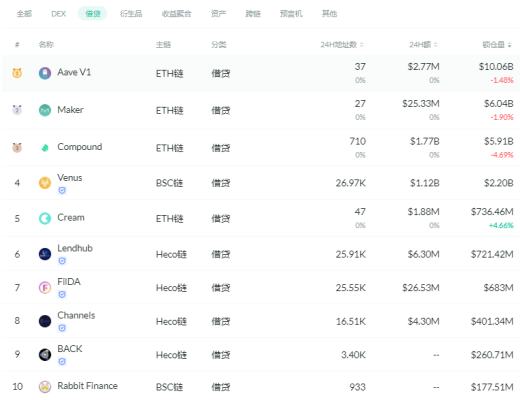Click the $6.04B locked value for Maker

point(499,104)
